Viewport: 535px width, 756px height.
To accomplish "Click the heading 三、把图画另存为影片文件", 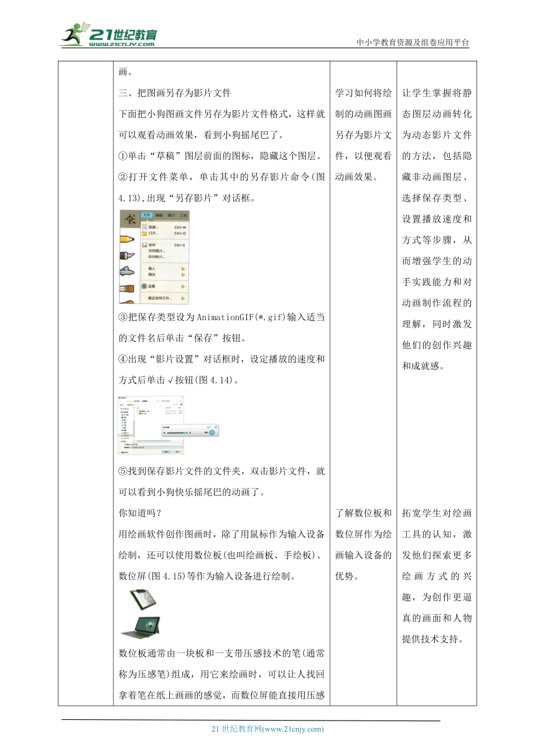I will (x=175, y=93).
